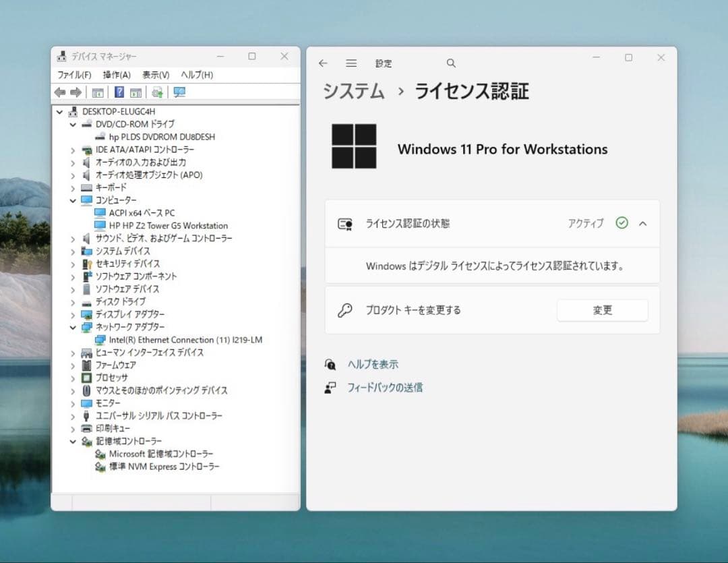Click the 変更 button to change product key

pos(602,310)
